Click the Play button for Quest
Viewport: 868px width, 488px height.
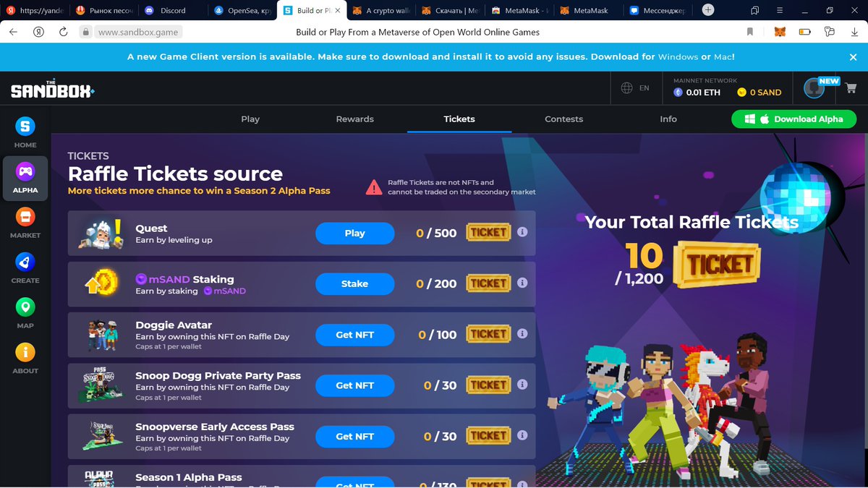354,234
